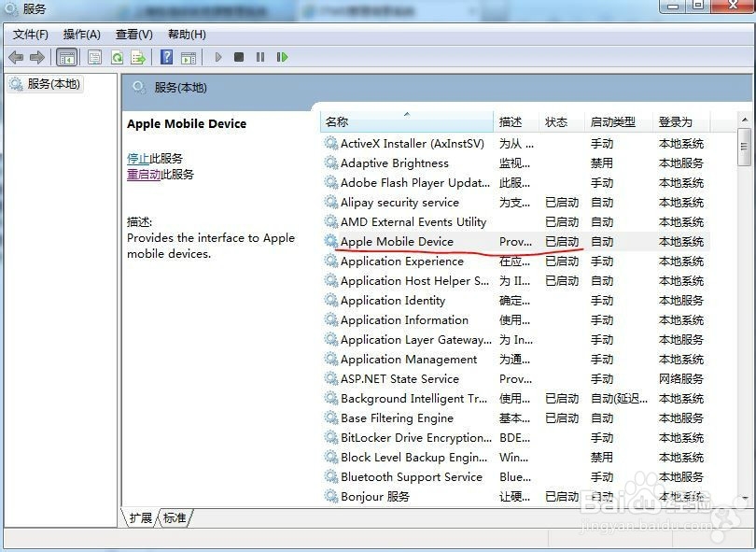
Task: Sort by the 状态 column header
Action: [562, 121]
